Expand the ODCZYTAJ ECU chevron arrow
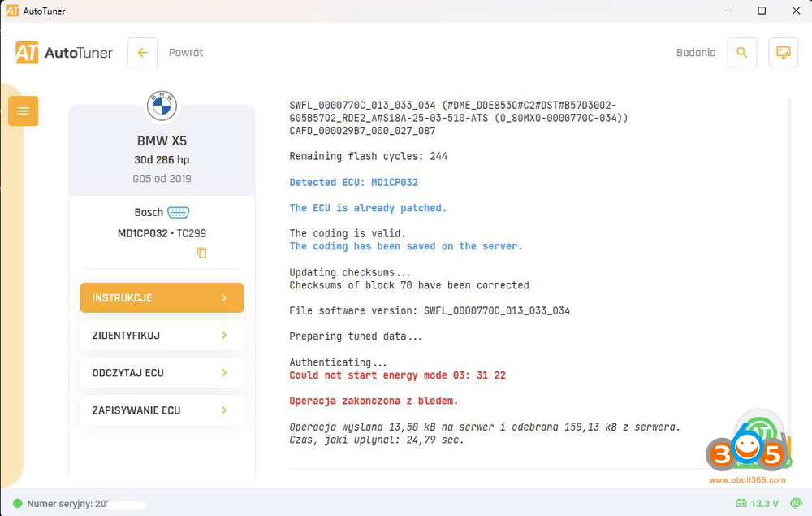The width and height of the screenshot is (812, 516). tap(224, 373)
